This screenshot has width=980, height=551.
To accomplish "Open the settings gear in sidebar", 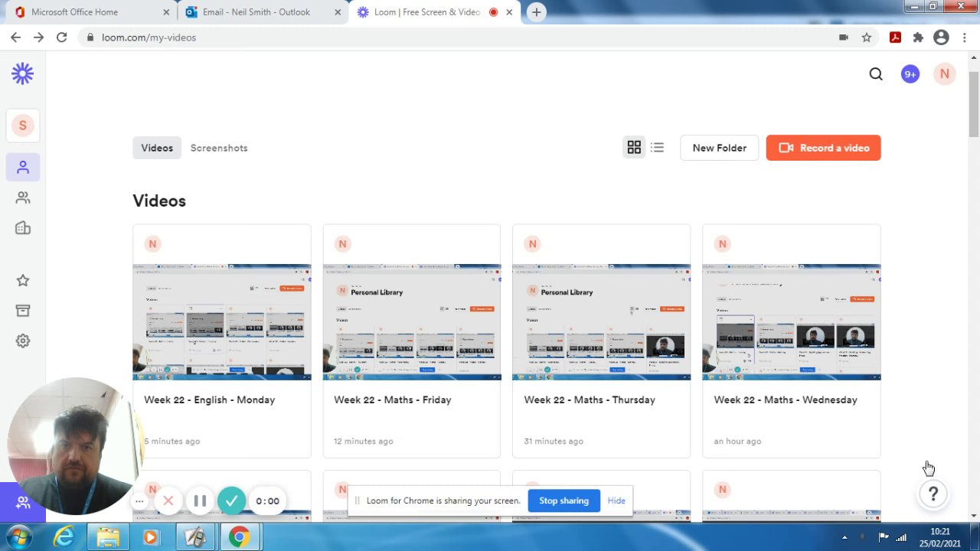I will pyautogui.click(x=23, y=341).
